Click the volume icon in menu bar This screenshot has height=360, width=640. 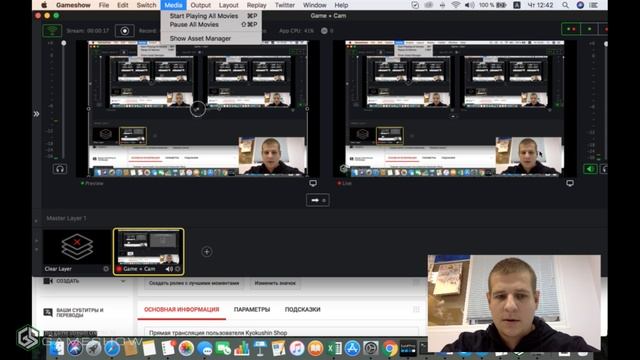pos(470,5)
